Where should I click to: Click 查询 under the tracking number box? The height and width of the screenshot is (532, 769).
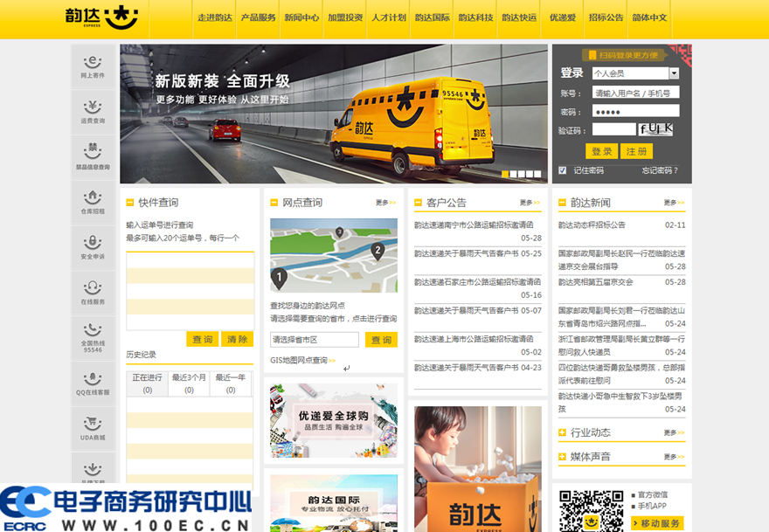tap(203, 339)
